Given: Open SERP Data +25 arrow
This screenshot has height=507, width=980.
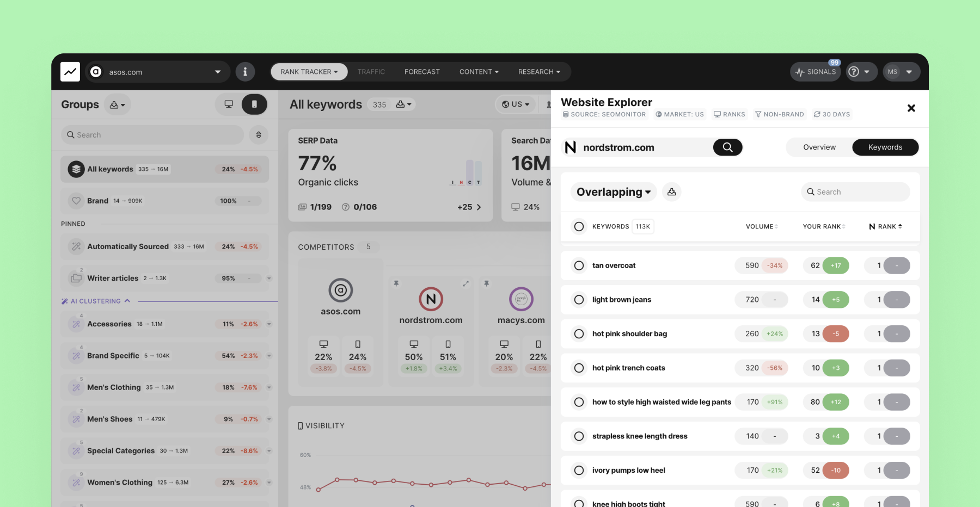Looking at the screenshot, I should pyautogui.click(x=479, y=207).
